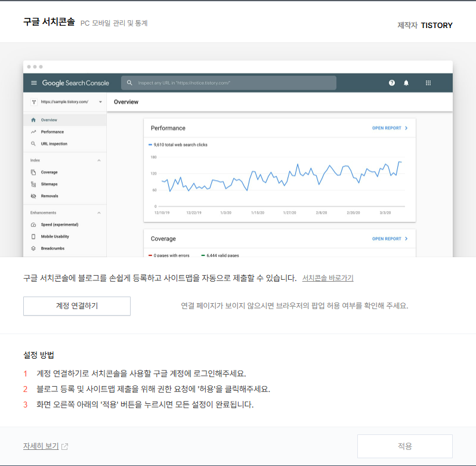Select Removals in the sidebar

50,196
